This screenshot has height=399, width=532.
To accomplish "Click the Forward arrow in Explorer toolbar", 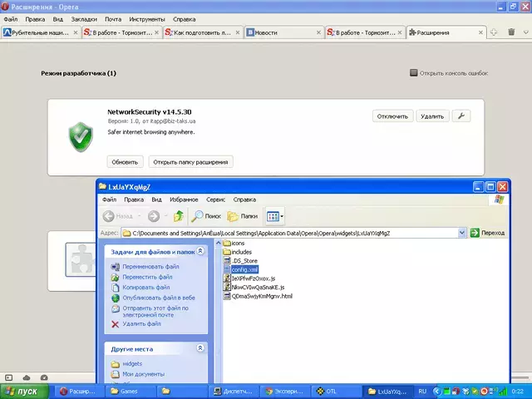I will [154, 216].
